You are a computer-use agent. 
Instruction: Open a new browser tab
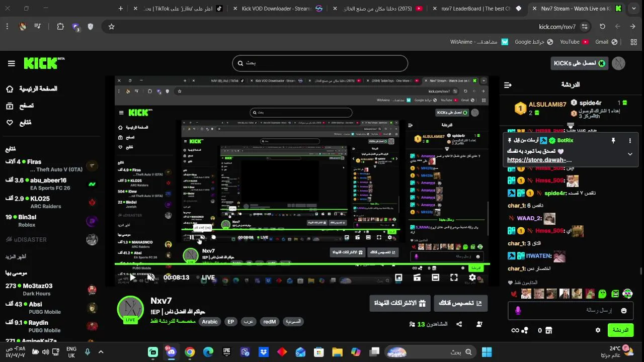coord(121,9)
